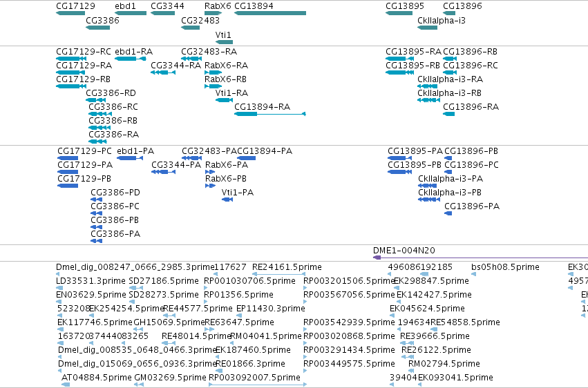Select the RE54858.5prime EST label
588x388 pixels.
click(465, 323)
